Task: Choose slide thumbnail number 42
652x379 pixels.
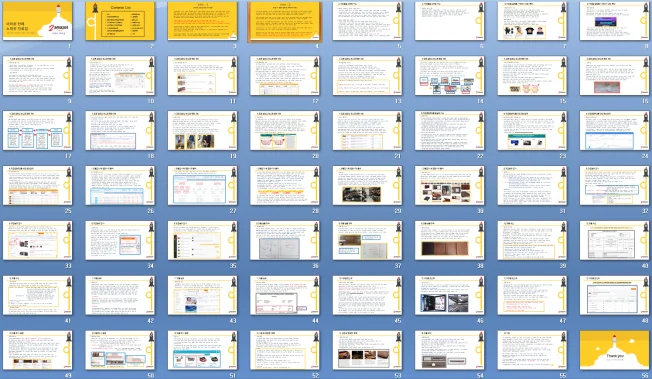Action: point(120,295)
